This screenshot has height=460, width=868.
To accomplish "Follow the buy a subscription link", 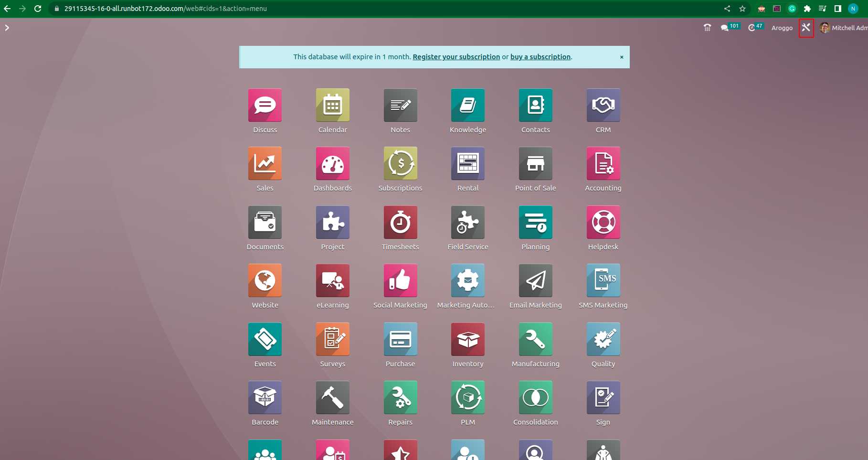I will [540, 57].
